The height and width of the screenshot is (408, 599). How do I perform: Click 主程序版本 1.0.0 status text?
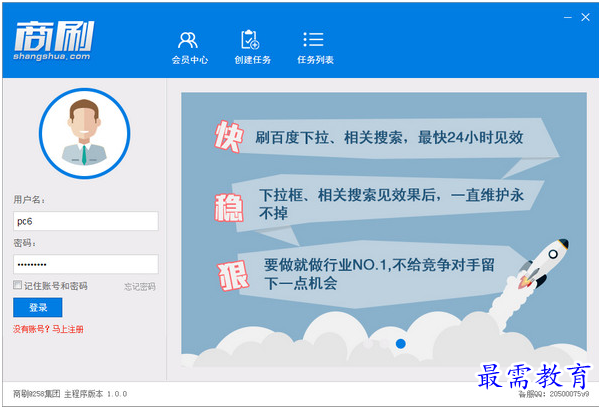96,394
